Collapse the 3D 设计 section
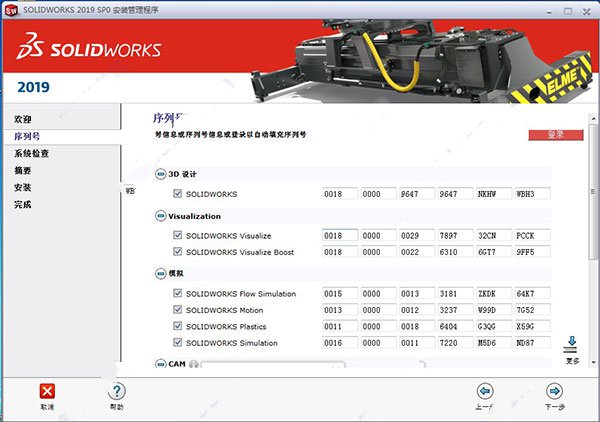The image size is (600, 422). [x=160, y=174]
